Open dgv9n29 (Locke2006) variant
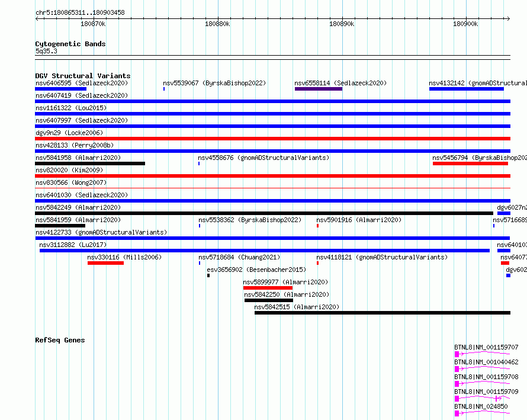Image resolution: width=527 pixels, height=420 pixels. (69, 133)
